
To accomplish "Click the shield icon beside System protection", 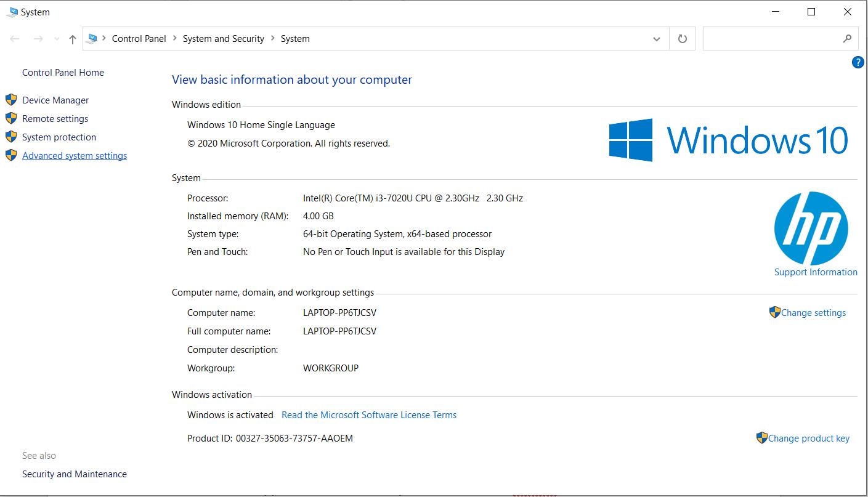I will pos(11,137).
